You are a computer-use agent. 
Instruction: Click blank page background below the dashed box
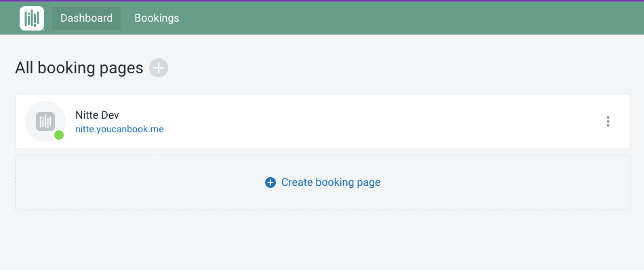322,240
